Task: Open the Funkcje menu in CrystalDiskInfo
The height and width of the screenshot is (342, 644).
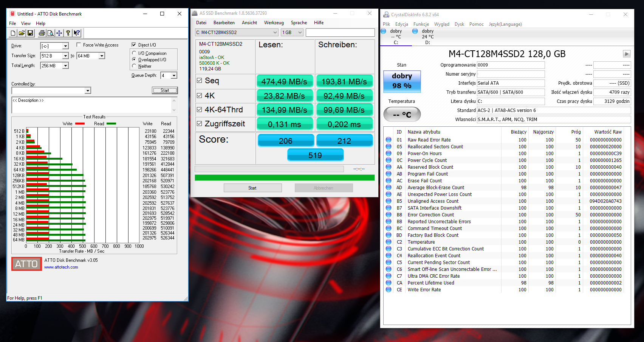Action: click(421, 24)
